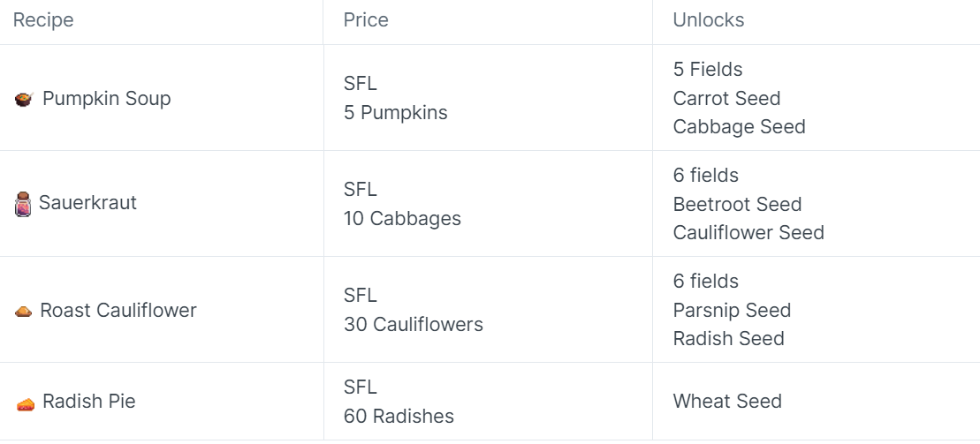Click the Parsnip Seed unlock entry
The width and height of the screenshot is (980, 444).
click(x=732, y=311)
